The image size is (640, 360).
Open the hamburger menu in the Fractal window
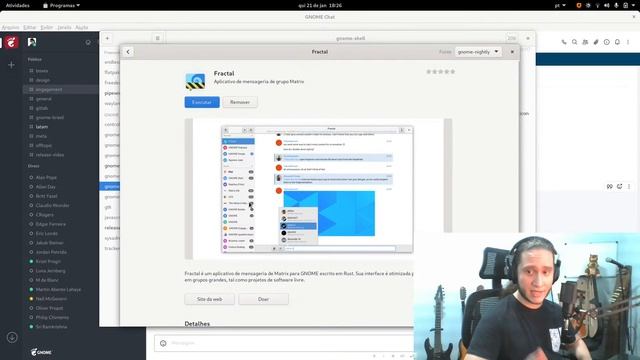[158, 38]
